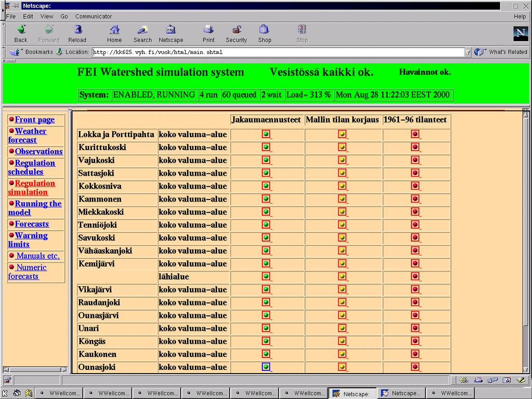Open red 1961-96 tilanteet icon for Ounasjärvi
The height and width of the screenshot is (399, 532).
click(x=415, y=315)
